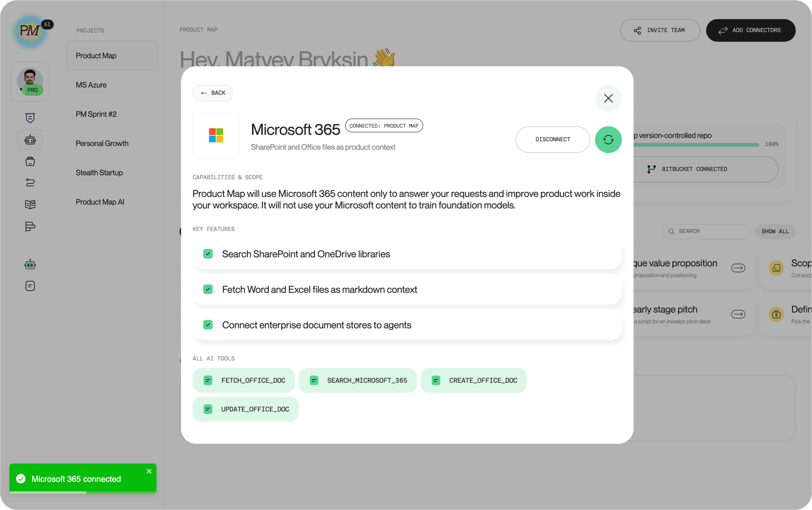Open the shield icon in sidebar
Screen dimensions: 812x510
tap(30, 118)
